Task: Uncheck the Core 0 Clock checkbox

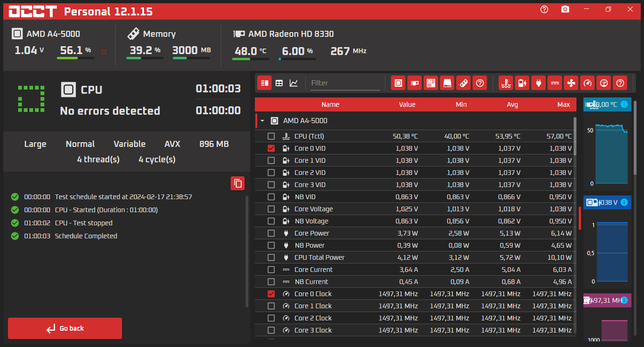Action: (271, 294)
